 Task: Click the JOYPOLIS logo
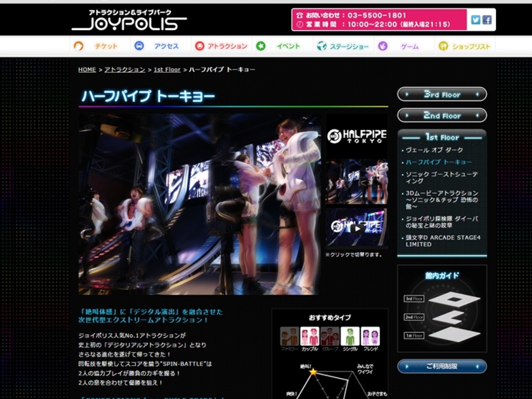click(x=129, y=20)
